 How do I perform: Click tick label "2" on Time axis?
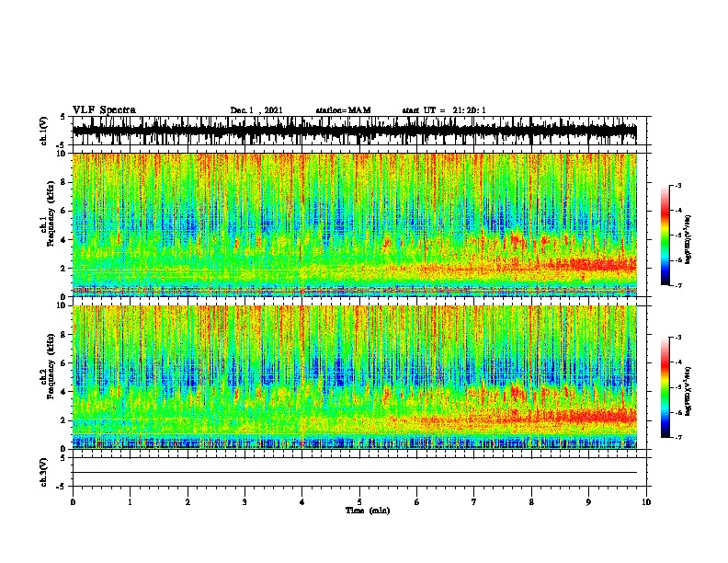coord(188,502)
